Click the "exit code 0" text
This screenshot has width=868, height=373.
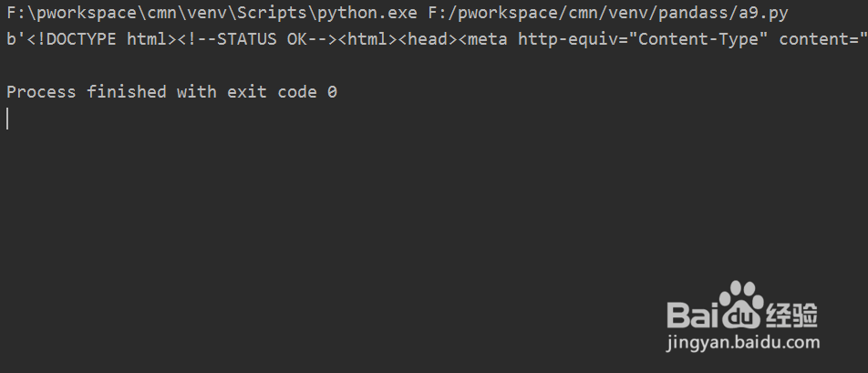[283, 92]
